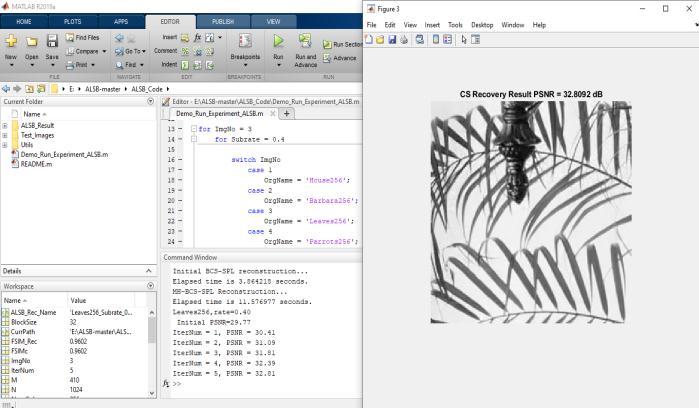Expand the Test_Images folder

click(x=5, y=136)
